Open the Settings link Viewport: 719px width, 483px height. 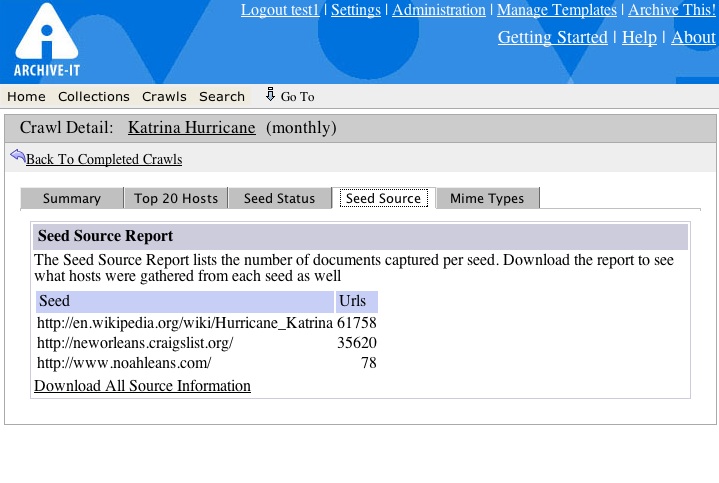(356, 10)
